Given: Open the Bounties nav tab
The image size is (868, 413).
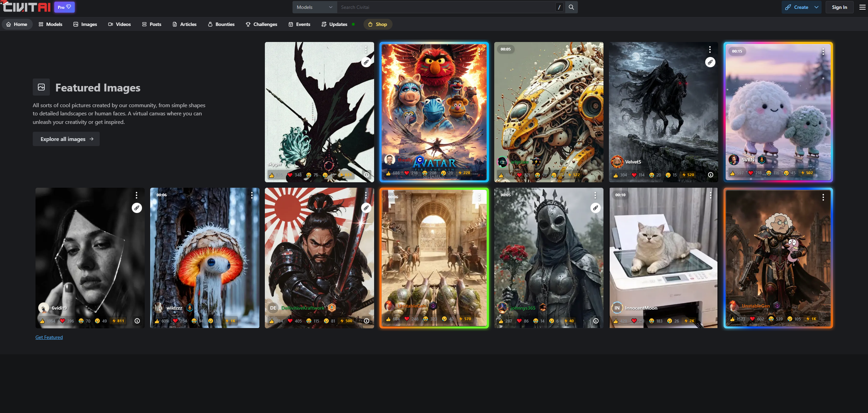Looking at the screenshot, I should [x=221, y=24].
